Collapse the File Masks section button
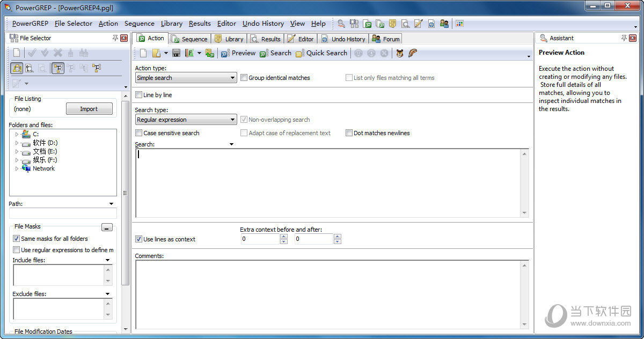Viewport: 644px width, 339px height. [107, 227]
